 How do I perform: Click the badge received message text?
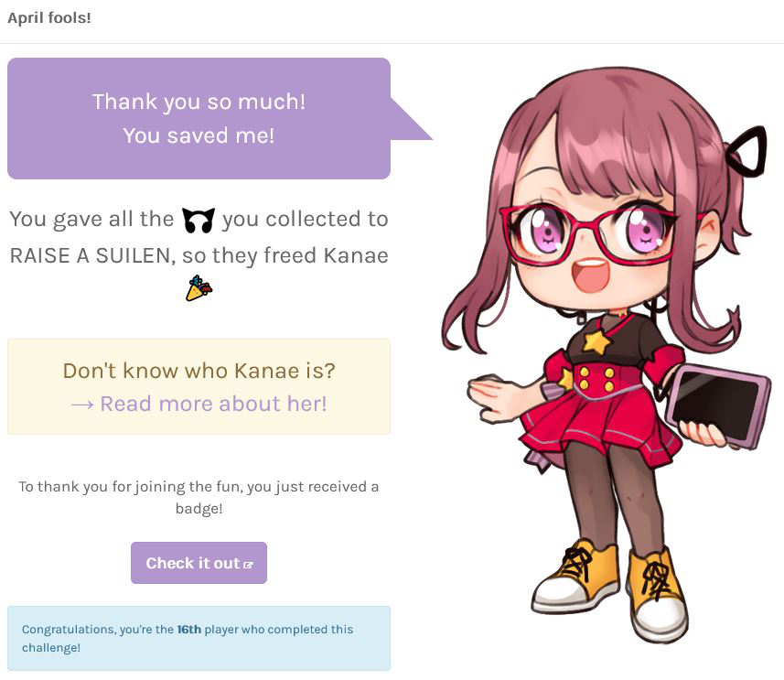point(199,497)
